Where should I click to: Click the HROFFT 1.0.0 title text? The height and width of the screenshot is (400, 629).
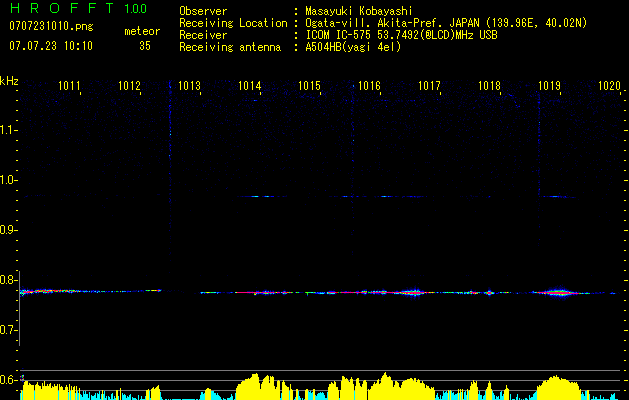coord(78,8)
